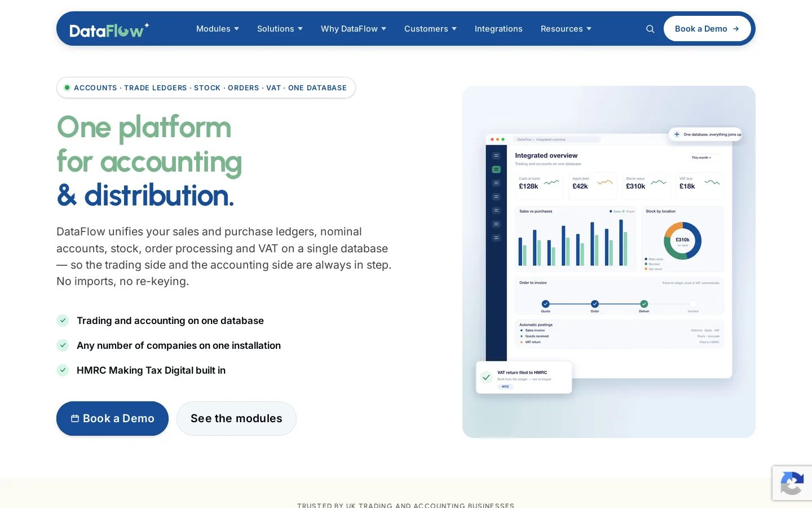Click 'Any number of companies on one installation'
The height and width of the screenshot is (508, 812).
(x=179, y=345)
